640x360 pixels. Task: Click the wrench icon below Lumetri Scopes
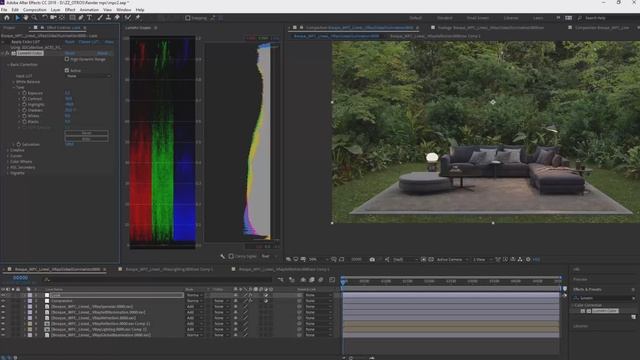(x=222, y=256)
